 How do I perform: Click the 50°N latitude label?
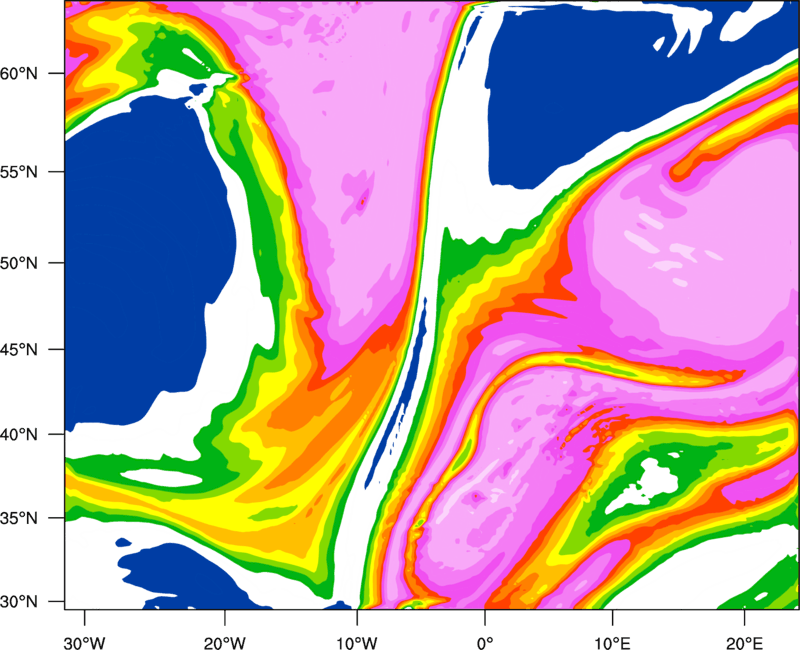pos(19,263)
